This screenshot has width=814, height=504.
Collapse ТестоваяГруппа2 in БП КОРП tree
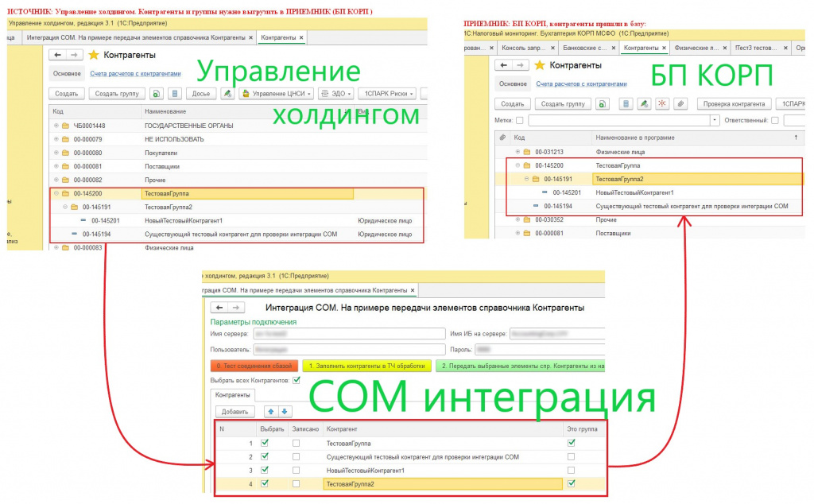(526, 179)
